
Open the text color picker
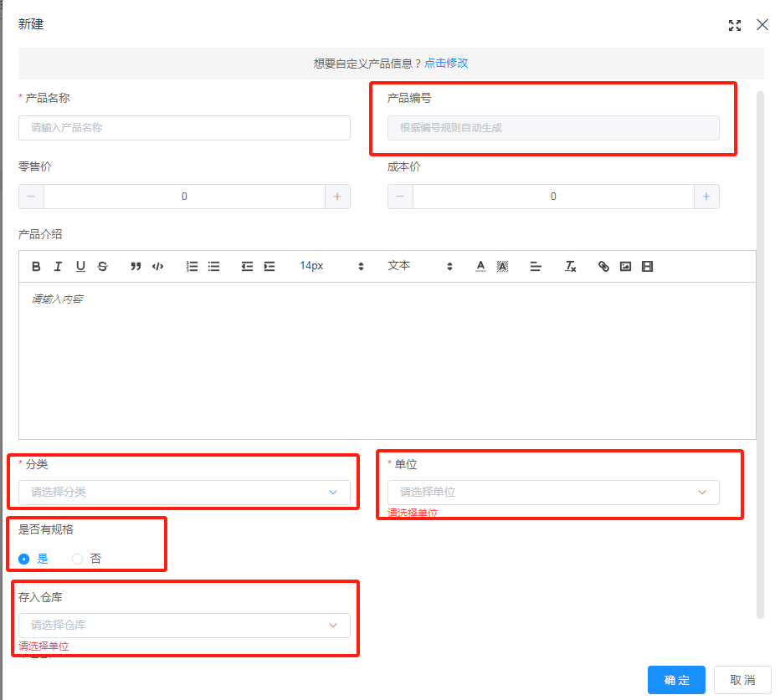point(480,266)
